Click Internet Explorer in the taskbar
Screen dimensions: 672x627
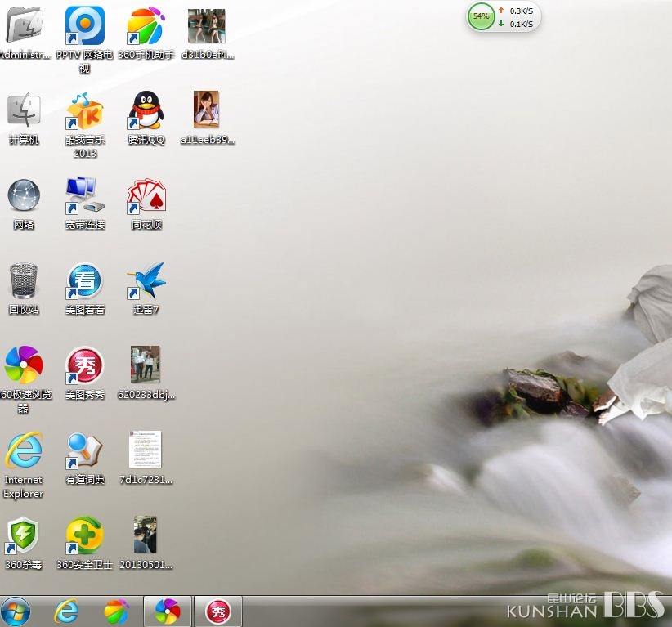[x=66, y=611]
